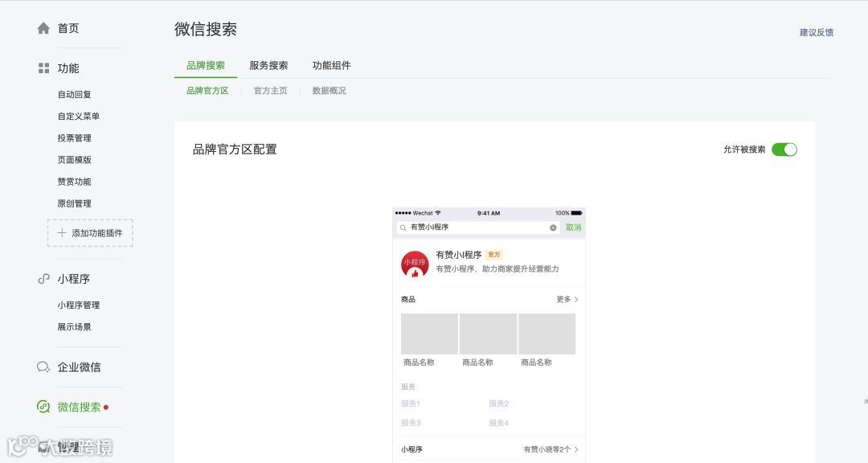Expand 更多 chevron in 商品 section

tap(576, 300)
